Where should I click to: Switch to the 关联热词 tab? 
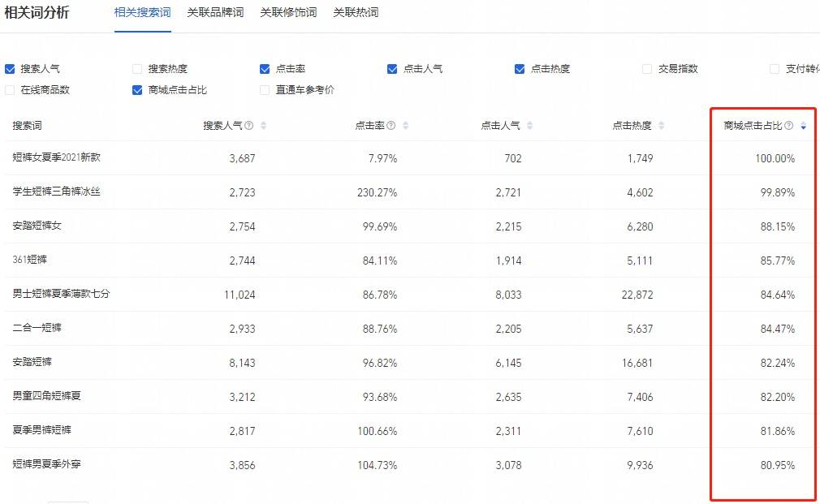pyautogui.click(x=356, y=12)
